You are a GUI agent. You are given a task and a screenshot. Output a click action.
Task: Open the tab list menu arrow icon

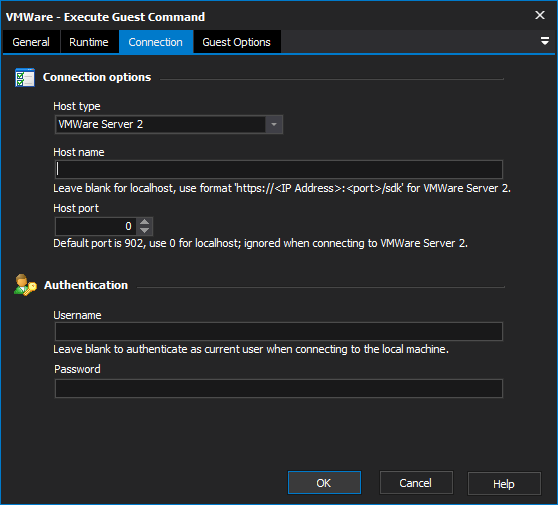tap(544, 41)
